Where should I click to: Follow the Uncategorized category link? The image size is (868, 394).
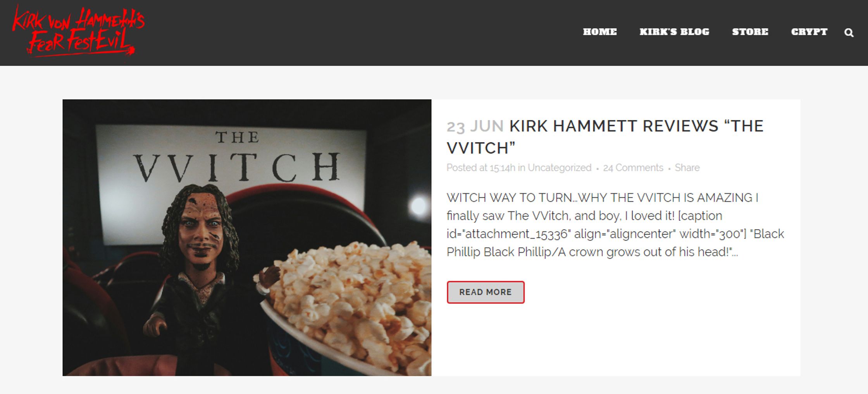coord(559,168)
